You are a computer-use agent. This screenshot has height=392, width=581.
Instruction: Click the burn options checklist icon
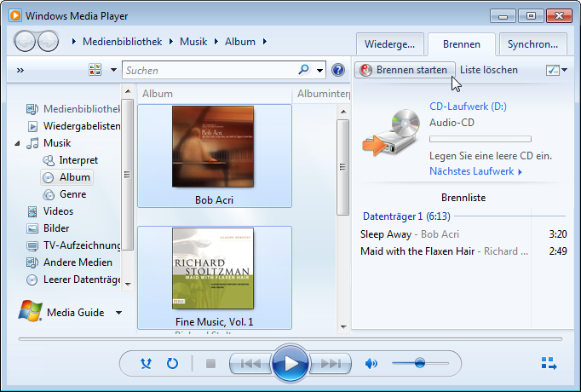pos(553,70)
